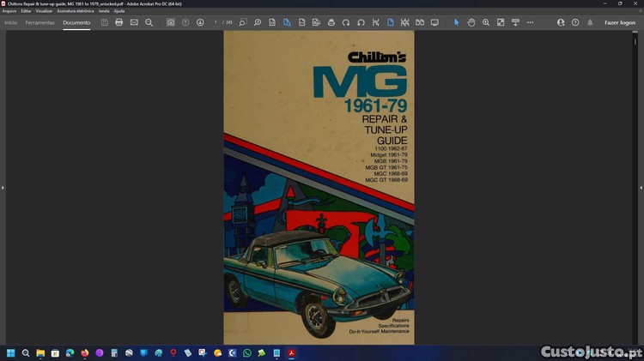Go to the previous page with up arrow
The image size is (644, 361).
point(185,22)
